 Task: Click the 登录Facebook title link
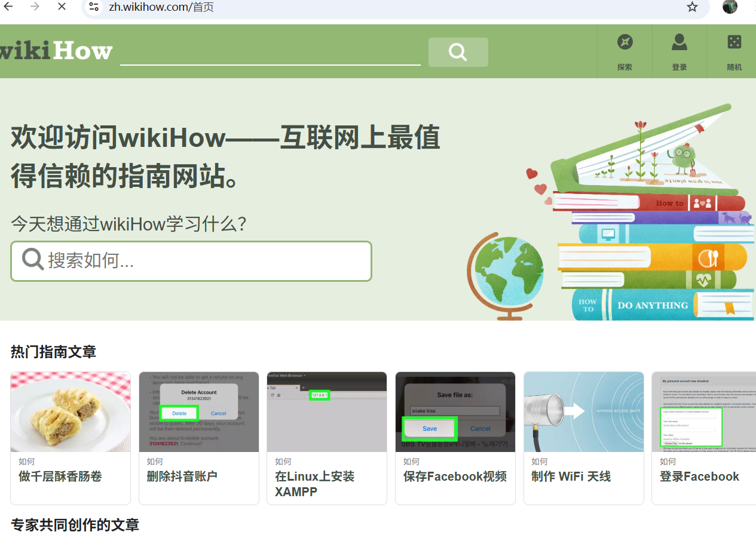click(x=699, y=476)
